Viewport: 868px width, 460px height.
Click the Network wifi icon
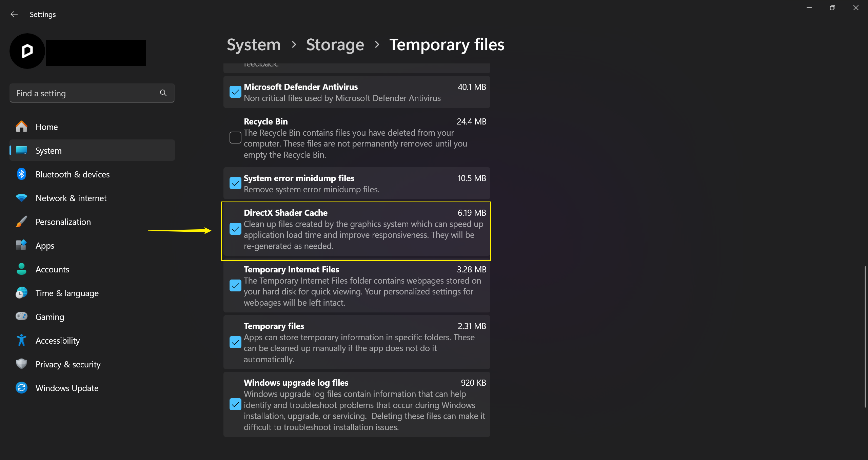(21, 198)
